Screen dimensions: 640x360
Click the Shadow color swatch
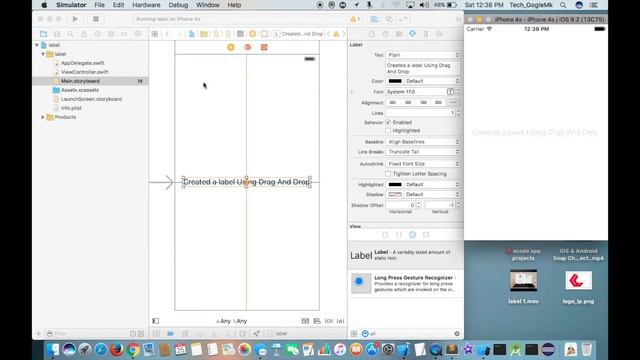pyautogui.click(x=395, y=194)
